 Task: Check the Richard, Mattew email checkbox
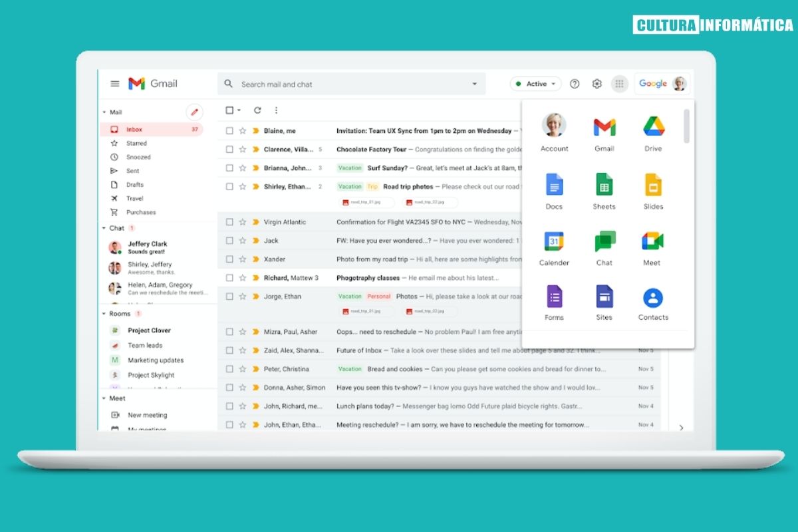[x=229, y=278]
